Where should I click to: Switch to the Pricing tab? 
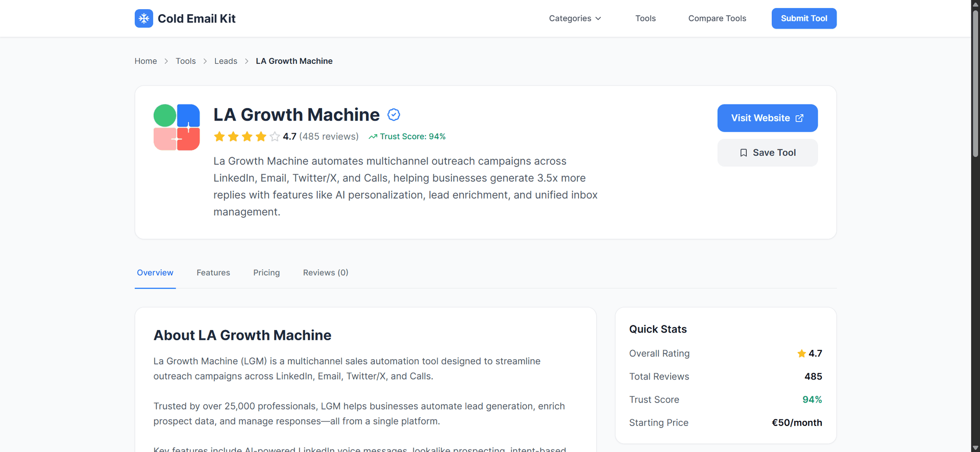(266, 272)
